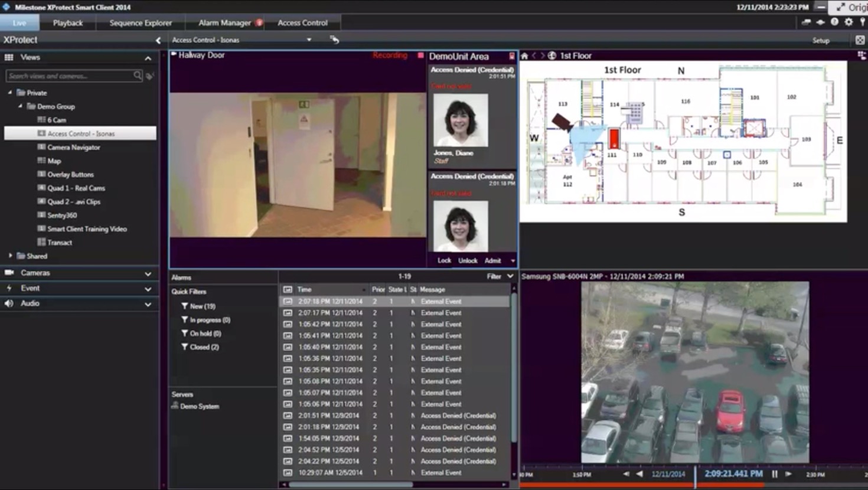Open the dropdown arrow next to Admit
868x490 pixels.
[x=513, y=260]
